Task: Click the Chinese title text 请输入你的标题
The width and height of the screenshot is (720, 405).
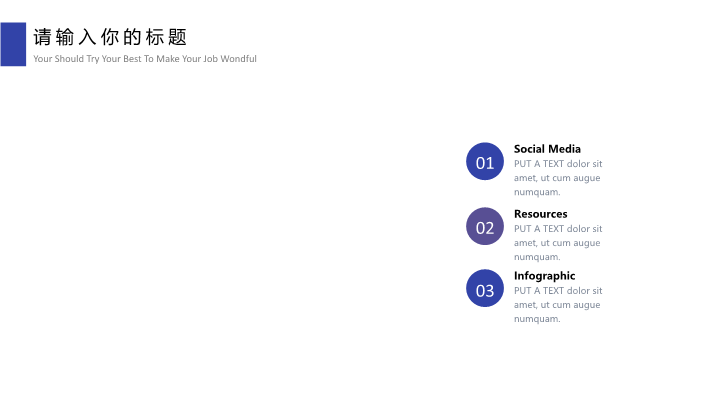Action: pyautogui.click(x=110, y=38)
